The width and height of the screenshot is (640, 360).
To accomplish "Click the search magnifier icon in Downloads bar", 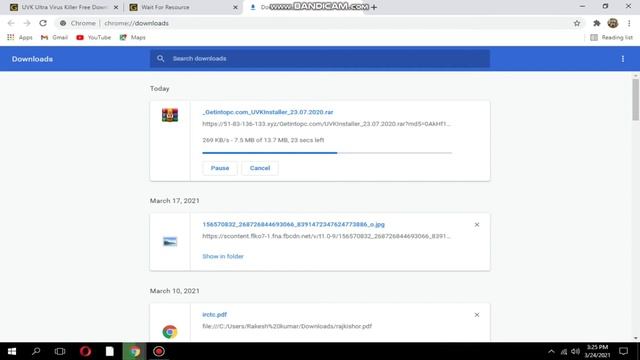I will (160, 59).
